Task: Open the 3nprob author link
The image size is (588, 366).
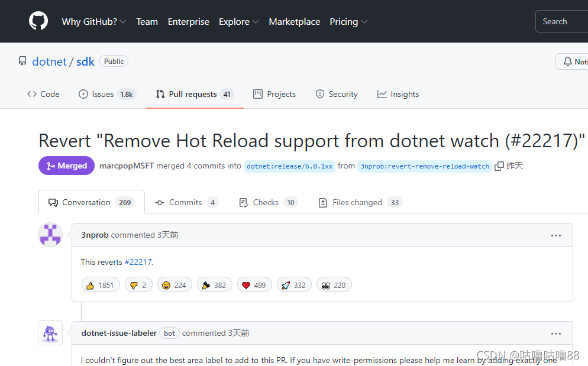Action: click(x=95, y=235)
